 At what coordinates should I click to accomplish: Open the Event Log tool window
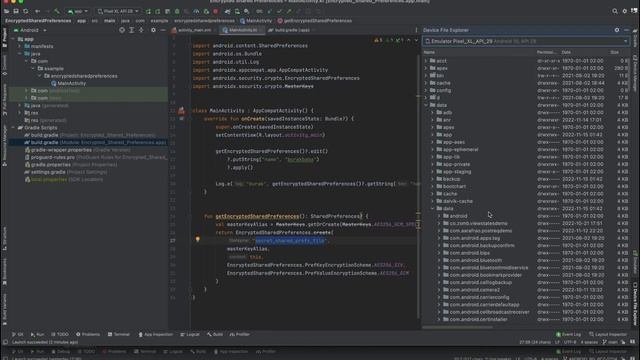569,334
